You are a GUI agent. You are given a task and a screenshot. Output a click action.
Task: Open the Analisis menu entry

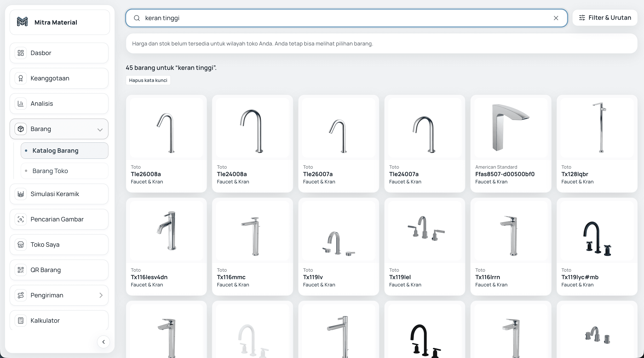(x=59, y=104)
